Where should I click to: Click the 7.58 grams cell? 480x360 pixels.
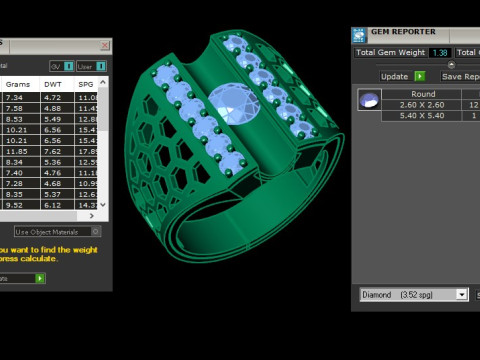pos(20,108)
